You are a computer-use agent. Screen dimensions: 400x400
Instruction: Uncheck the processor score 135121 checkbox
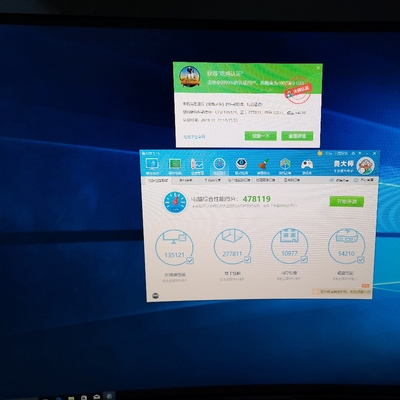point(190,260)
